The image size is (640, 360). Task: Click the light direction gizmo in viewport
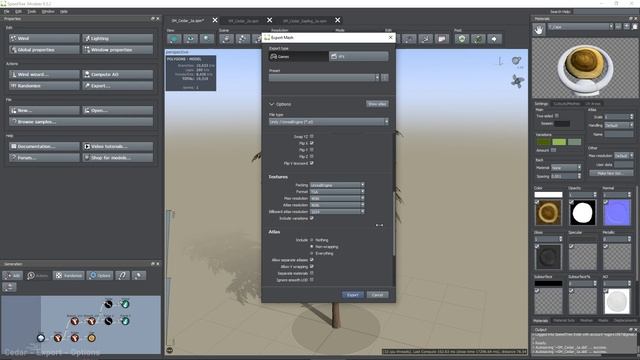[x=517, y=61]
